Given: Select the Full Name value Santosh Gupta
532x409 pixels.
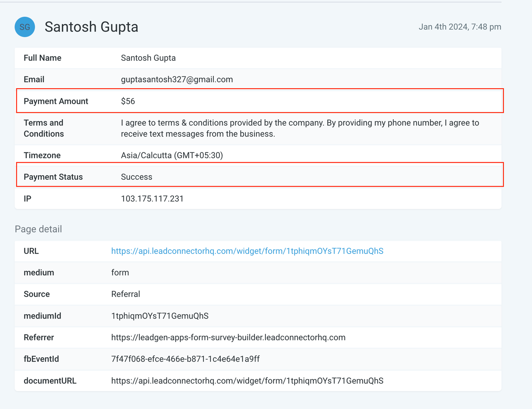Looking at the screenshot, I should click(x=148, y=58).
